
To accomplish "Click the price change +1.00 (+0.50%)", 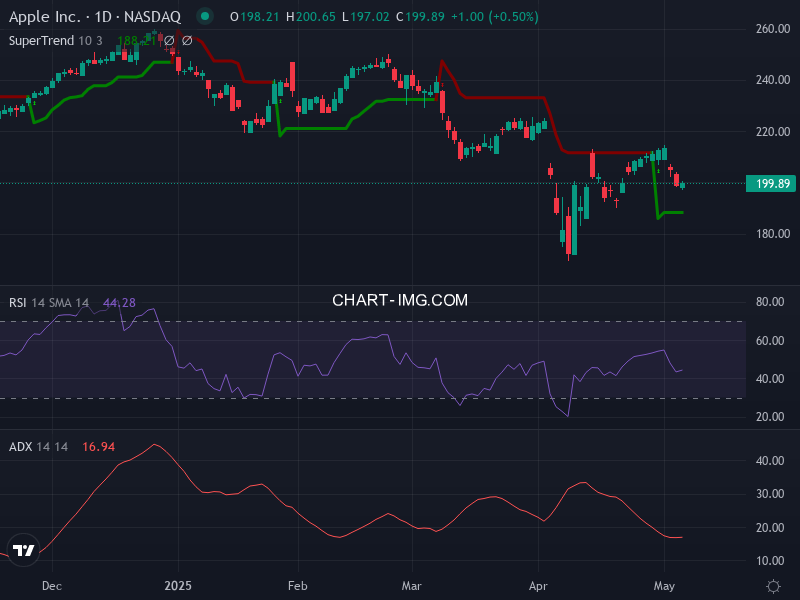I will pos(495,17).
